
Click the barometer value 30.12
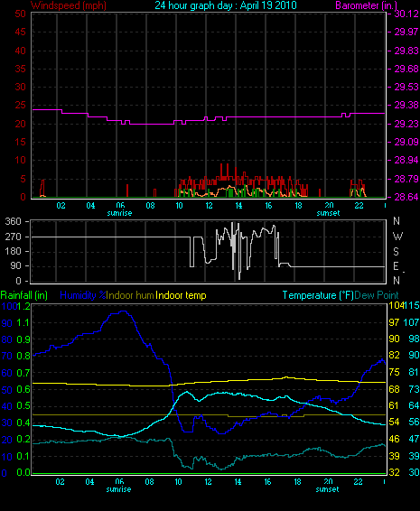[x=406, y=14]
